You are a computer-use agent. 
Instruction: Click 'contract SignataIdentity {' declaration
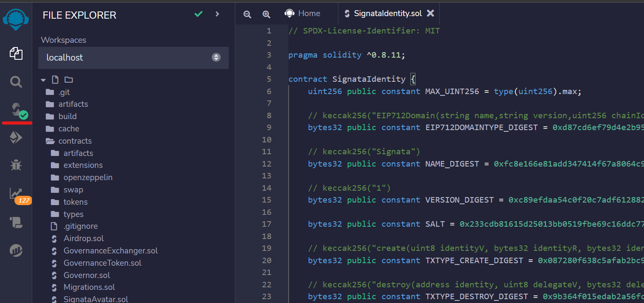[x=352, y=79]
